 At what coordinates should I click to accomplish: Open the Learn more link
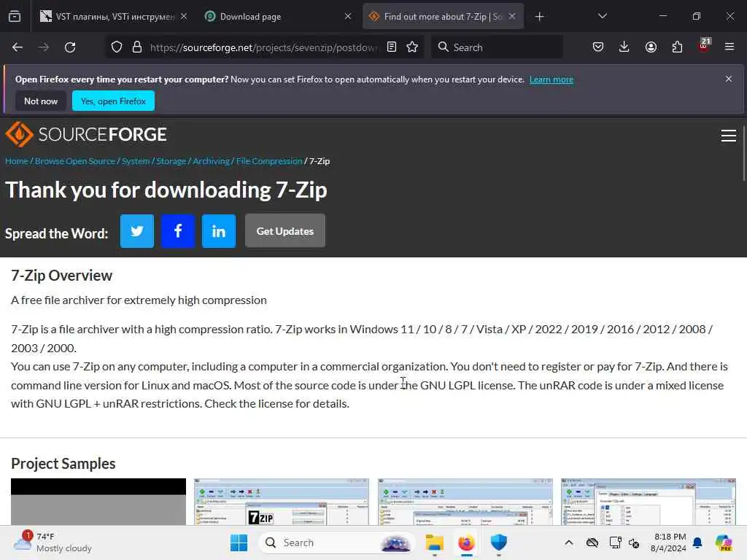coord(551,79)
